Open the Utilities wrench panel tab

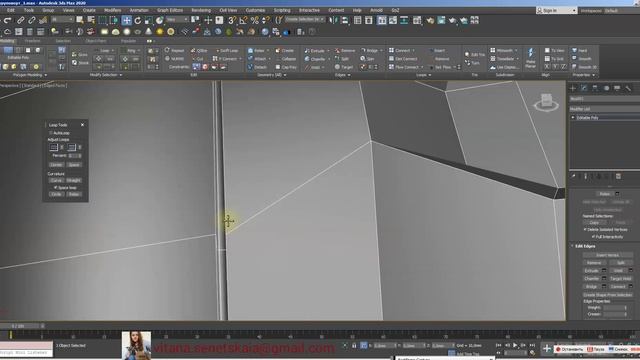point(628,88)
